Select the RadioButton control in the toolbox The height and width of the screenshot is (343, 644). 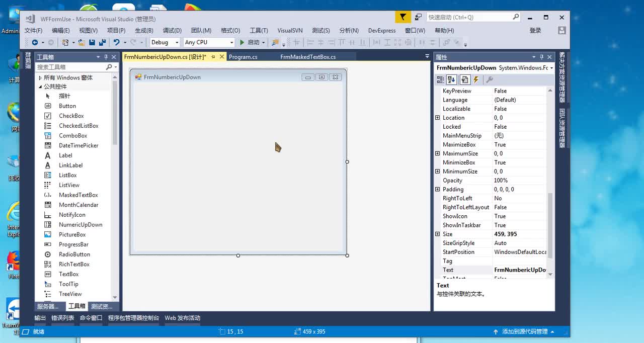(x=74, y=254)
